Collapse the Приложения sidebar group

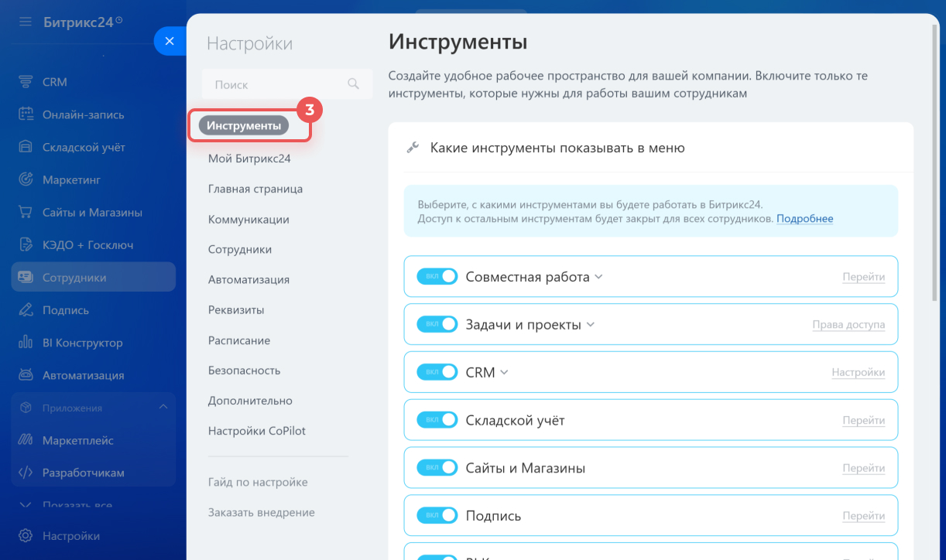tap(163, 407)
